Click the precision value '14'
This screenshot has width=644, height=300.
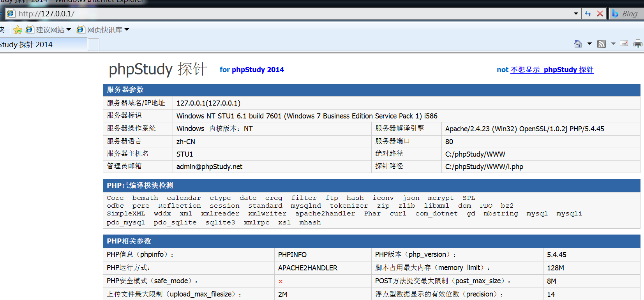[551, 295]
